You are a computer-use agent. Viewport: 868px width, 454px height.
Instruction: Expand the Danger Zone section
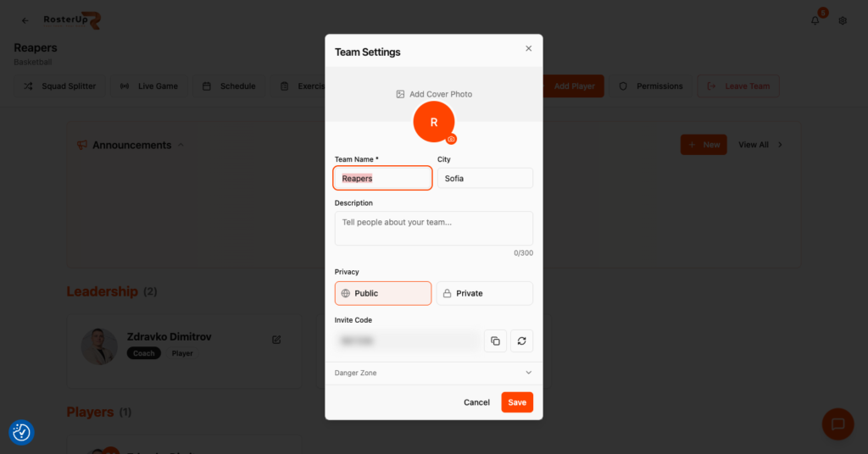[433, 373]
